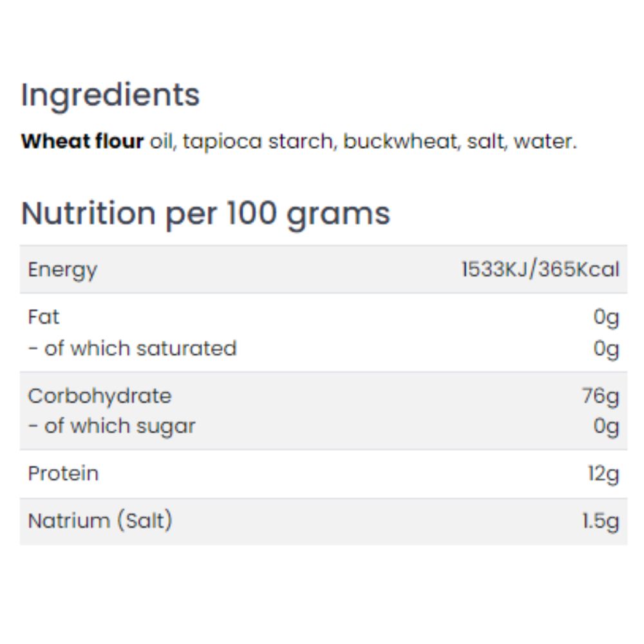Screen dimensions: 644x644
Task: Select the bold Wheat flour text
Action: pyautogui.click(x=82, y=141)
